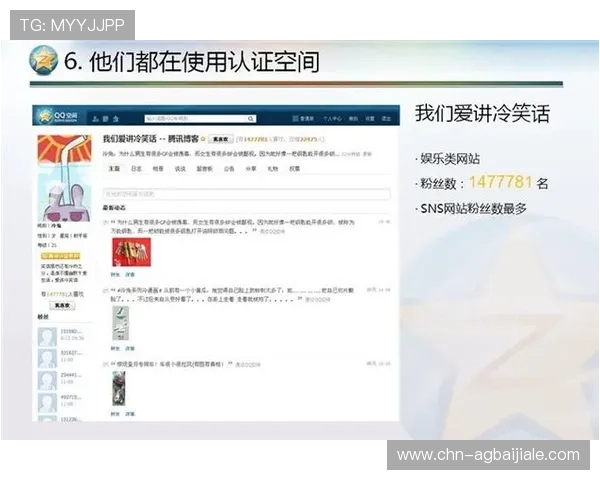Open the 公告 tab
The width and height of the screenshot is (600, 480).
[x=229, y=168]
